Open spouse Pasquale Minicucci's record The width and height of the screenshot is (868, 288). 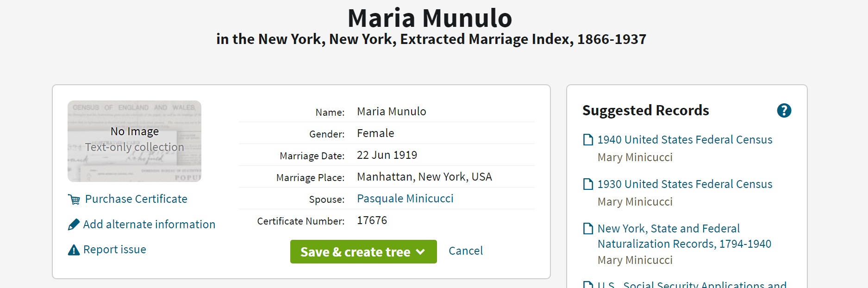pos(405,199)
